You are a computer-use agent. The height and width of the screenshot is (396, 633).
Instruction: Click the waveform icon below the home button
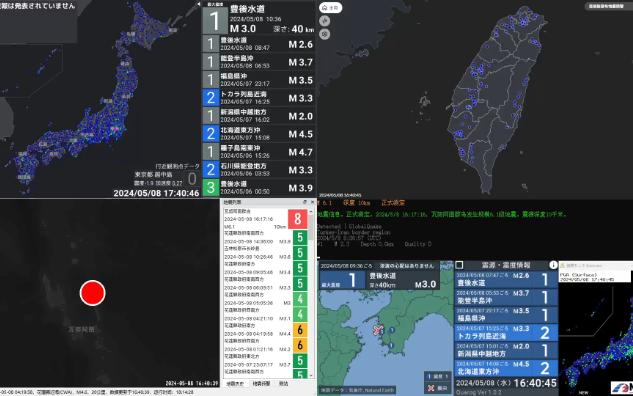click(x=325, y=21)
